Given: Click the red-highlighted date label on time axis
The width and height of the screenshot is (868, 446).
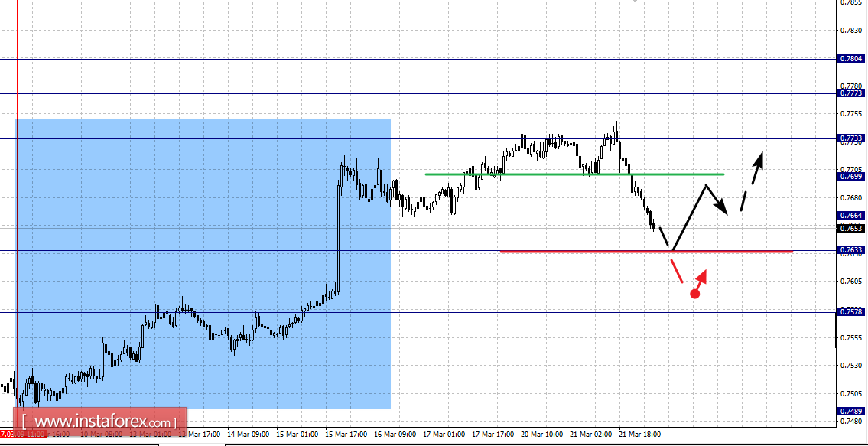Looking at the screenshot, I should click(x=23, y=434).
